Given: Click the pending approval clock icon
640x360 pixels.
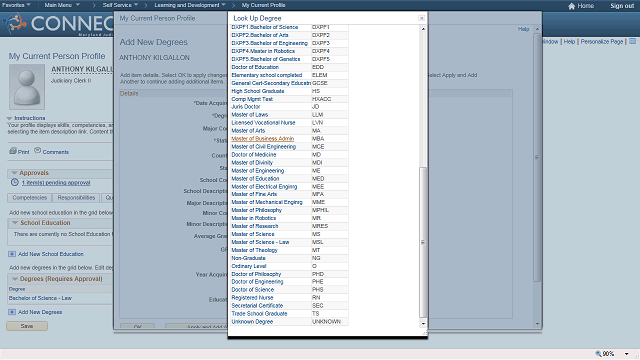Looking at the screenshot, I should pyautogui.click(x=15, y=182).
